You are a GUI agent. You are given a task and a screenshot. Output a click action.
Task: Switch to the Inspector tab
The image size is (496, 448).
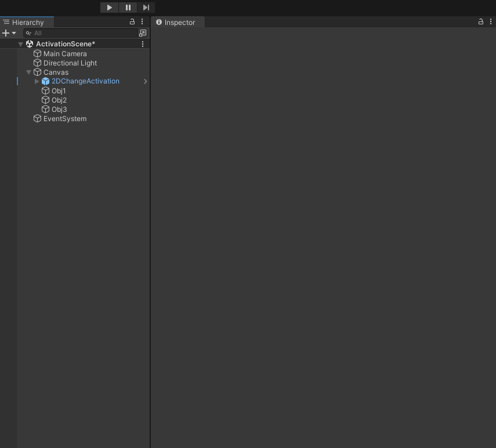(x=178, y=23)
